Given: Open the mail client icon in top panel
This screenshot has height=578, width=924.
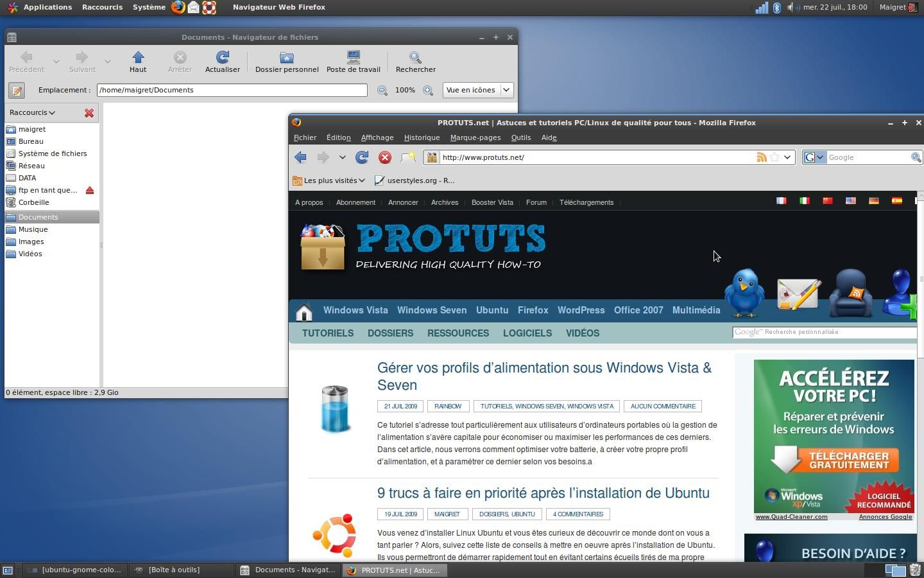Looking at the screenshot, I should point(193,7).
